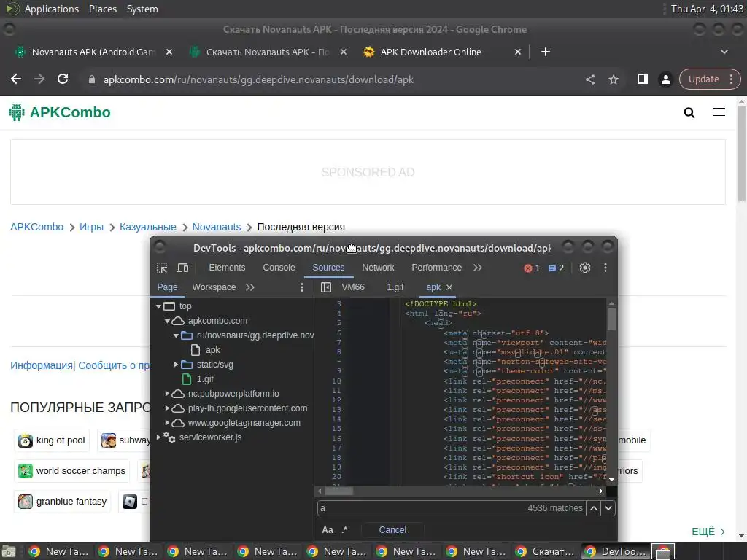The height and width of the screenshot is (560, 747).
Task: Expand the play-lh.googleusercontent.com domain
Action: (x=167, y=408)
